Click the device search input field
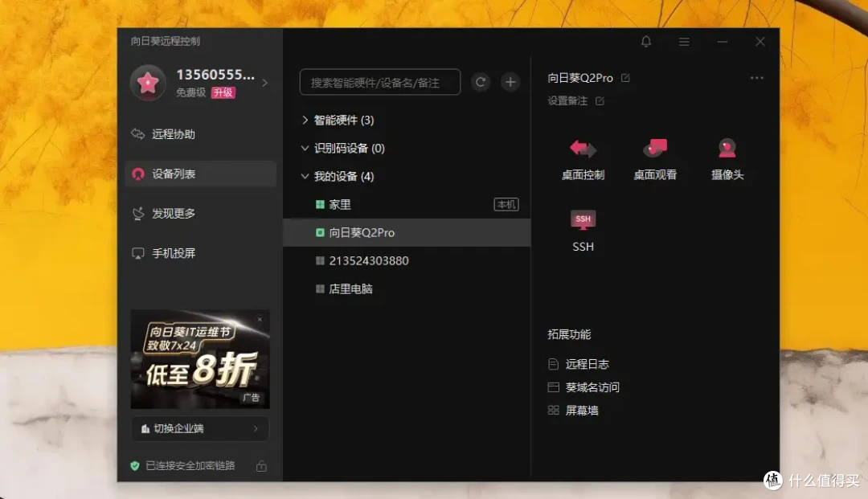Screen dimensions: 868x499 (x=379, y=83)
